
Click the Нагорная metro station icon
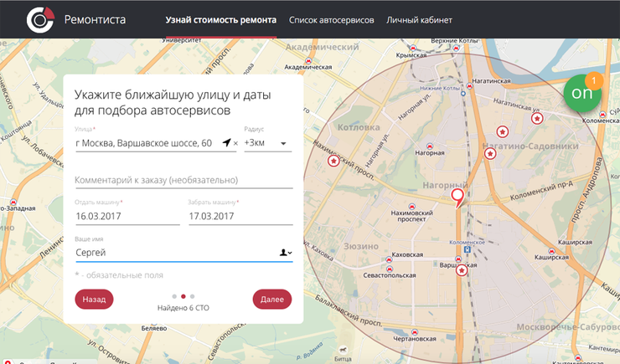[430, 146]
